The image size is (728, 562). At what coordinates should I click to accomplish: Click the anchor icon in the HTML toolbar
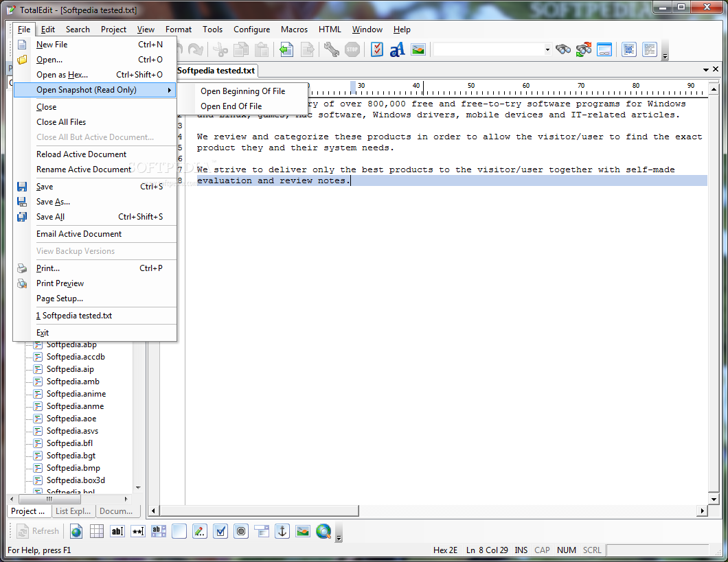pos(282,531)
